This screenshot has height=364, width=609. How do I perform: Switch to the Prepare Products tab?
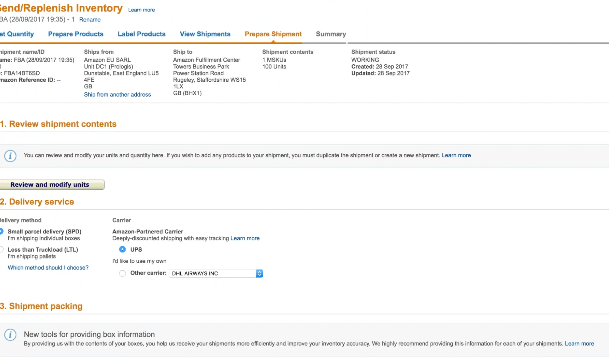click(x=76, y=34)
